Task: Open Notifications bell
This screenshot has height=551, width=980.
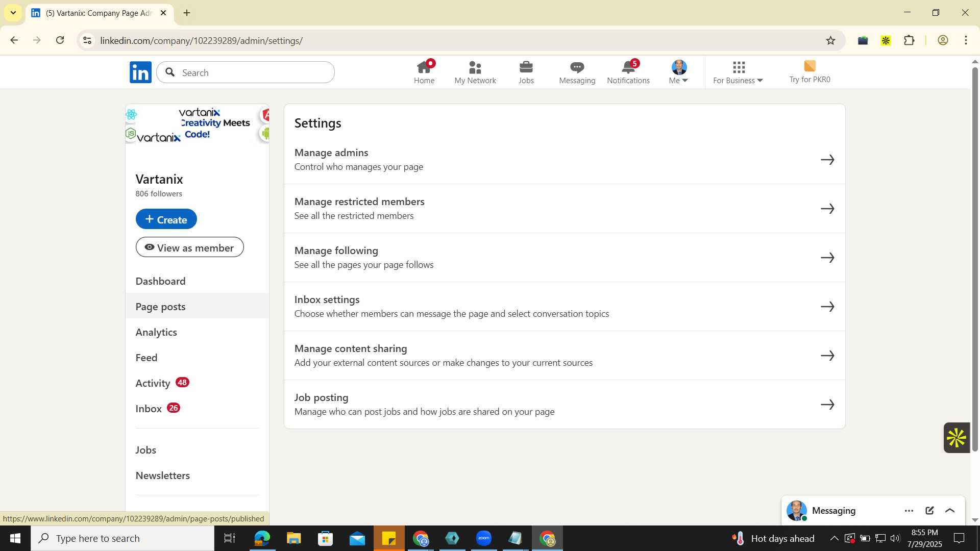Action: (628, 72)
